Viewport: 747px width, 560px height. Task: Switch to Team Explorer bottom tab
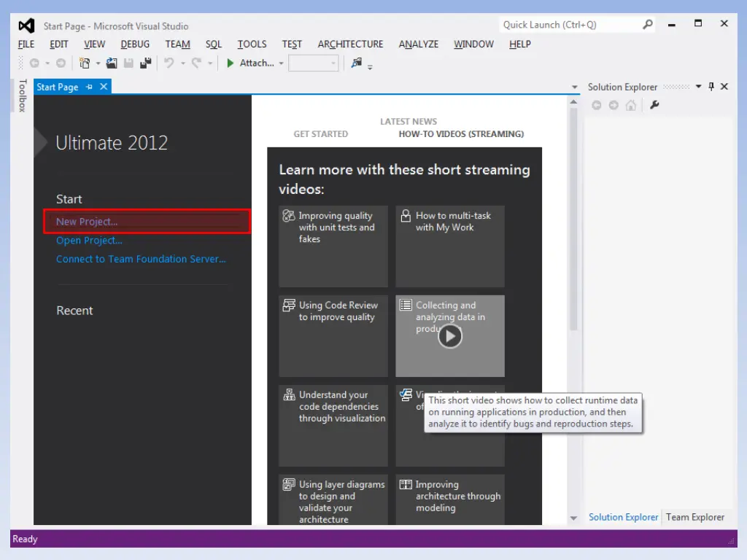(695, 517)
